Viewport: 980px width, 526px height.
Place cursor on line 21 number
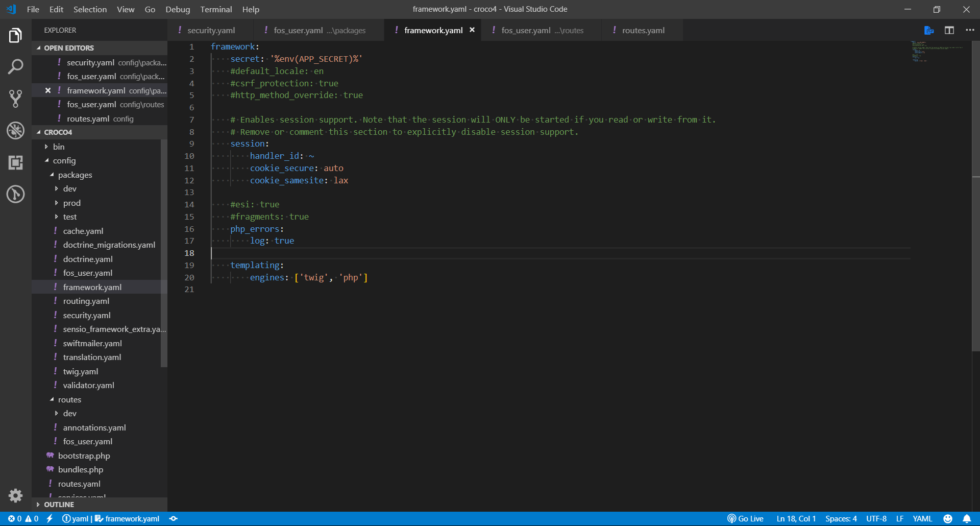click(x=189, y=290)
